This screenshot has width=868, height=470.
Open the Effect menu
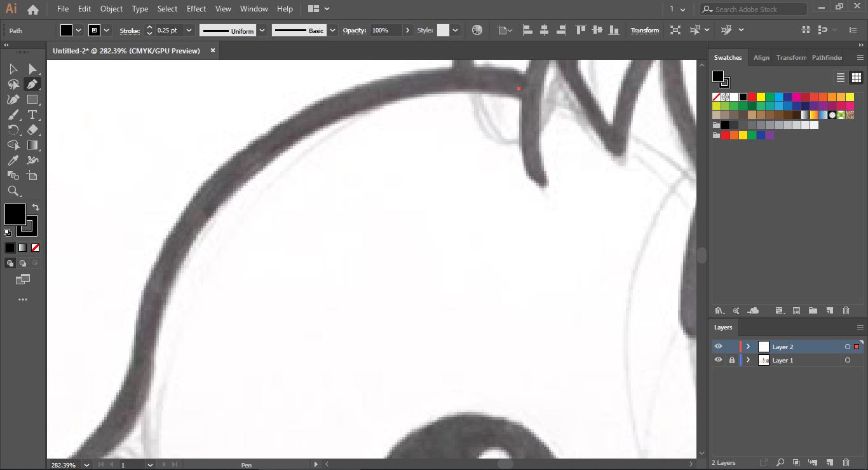196,9
